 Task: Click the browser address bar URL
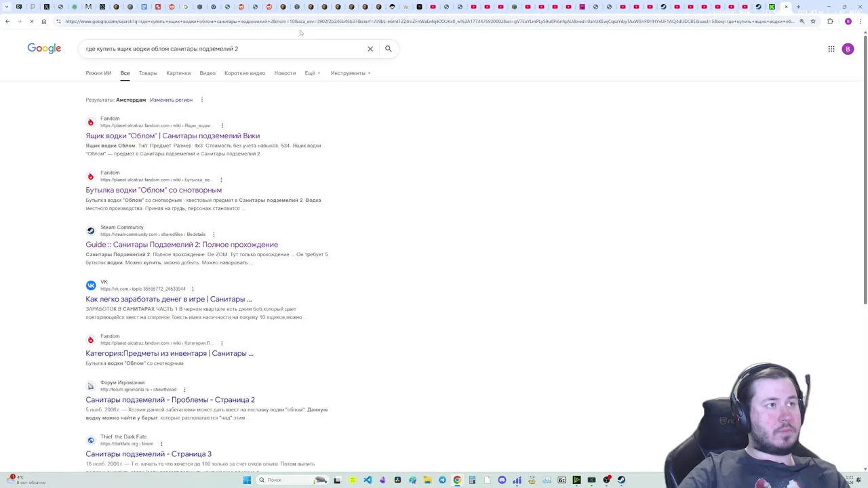(x=429, y=22)
